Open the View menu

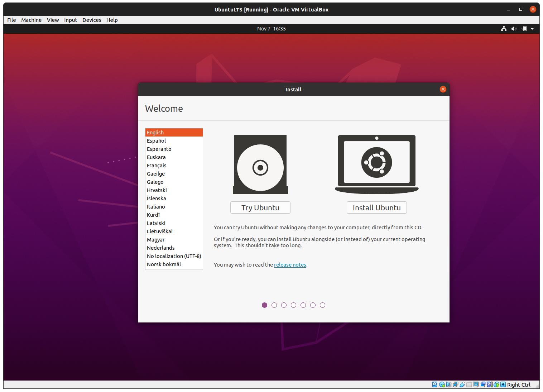pyautogui.click(x=53, y=20)
